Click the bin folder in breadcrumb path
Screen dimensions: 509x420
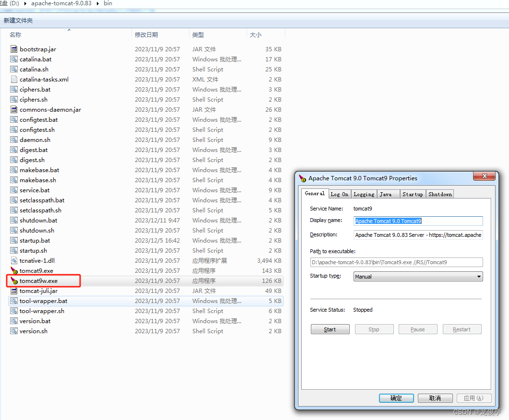click(x=108, y=3)
